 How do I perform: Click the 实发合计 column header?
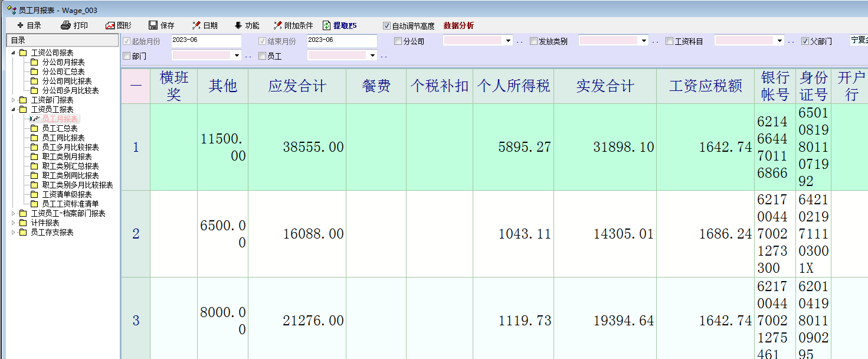click(x=605, y=86)
